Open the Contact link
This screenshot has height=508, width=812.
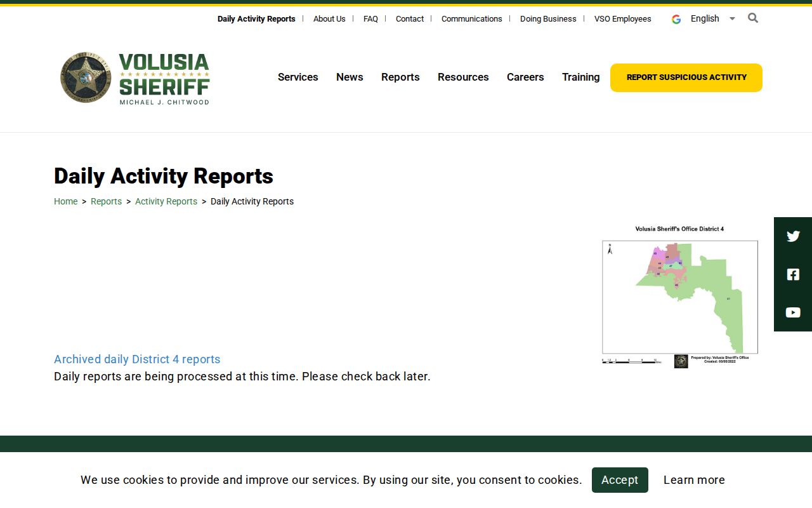tap(410, 19)
